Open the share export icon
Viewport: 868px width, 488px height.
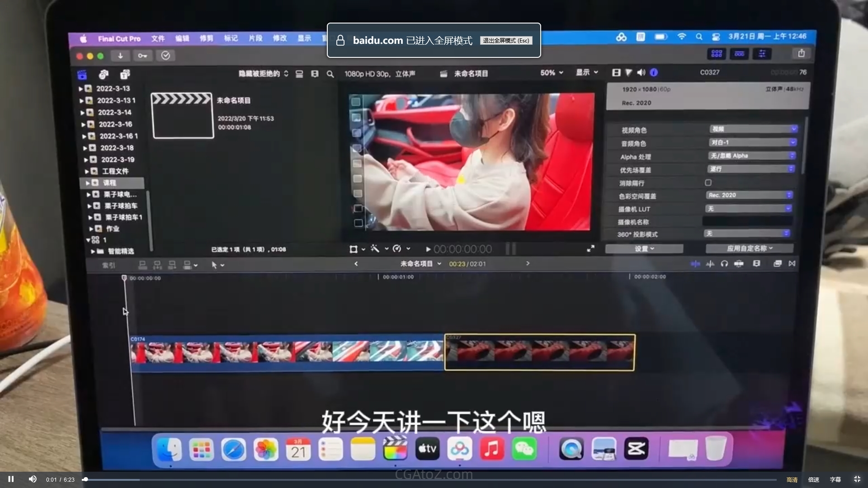801,54
